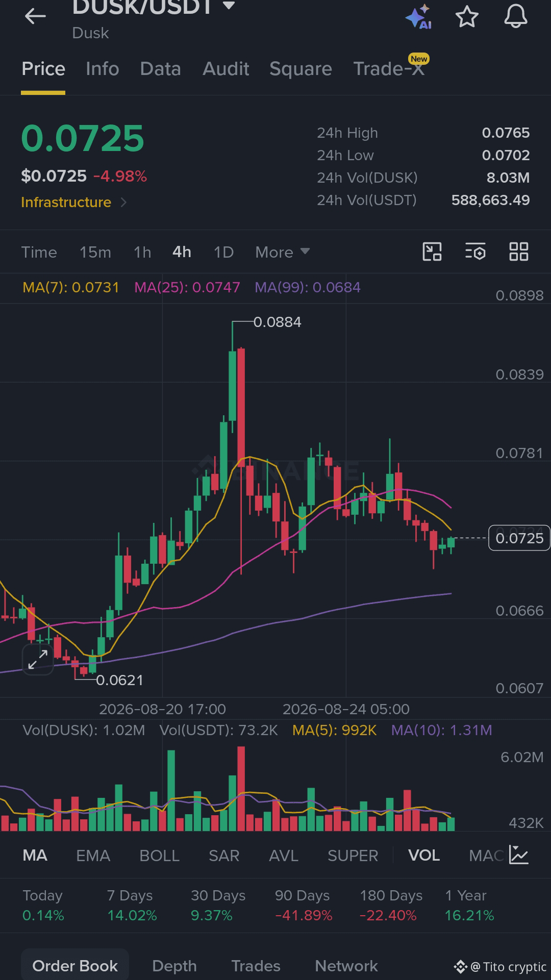
Task: Toggle the BOLL indicator
Action: point(159,856)
